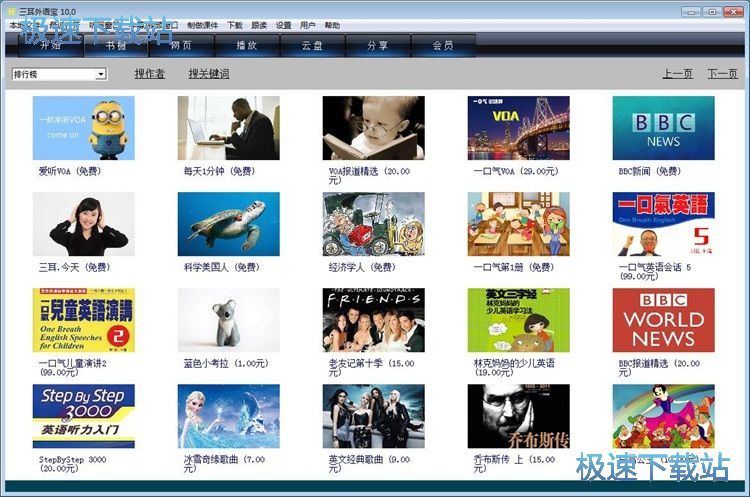Click the caption "林克妈妈的少儿英语 (19.00元)"
The image size is (750, 497).
(514, 368)
